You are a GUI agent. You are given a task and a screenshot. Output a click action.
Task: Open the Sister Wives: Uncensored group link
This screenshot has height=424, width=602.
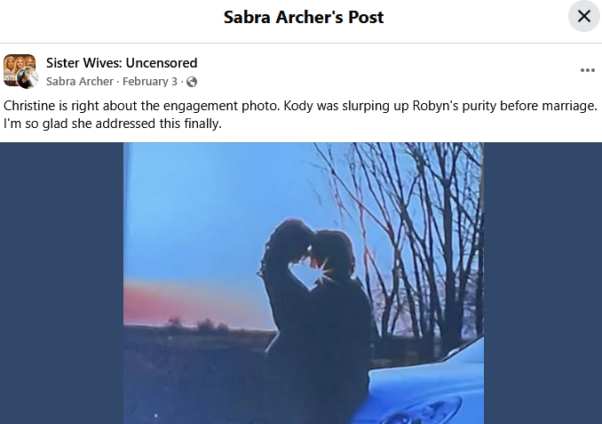122,63
